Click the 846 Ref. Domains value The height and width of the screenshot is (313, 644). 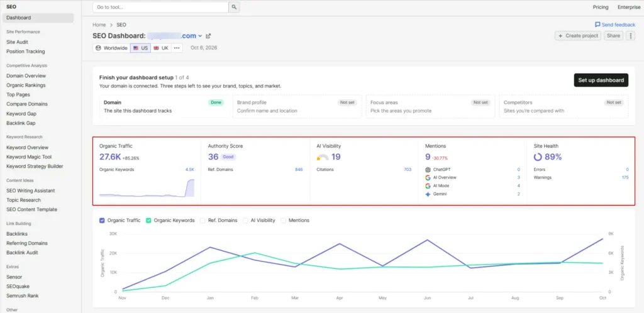tap(299, 170)
